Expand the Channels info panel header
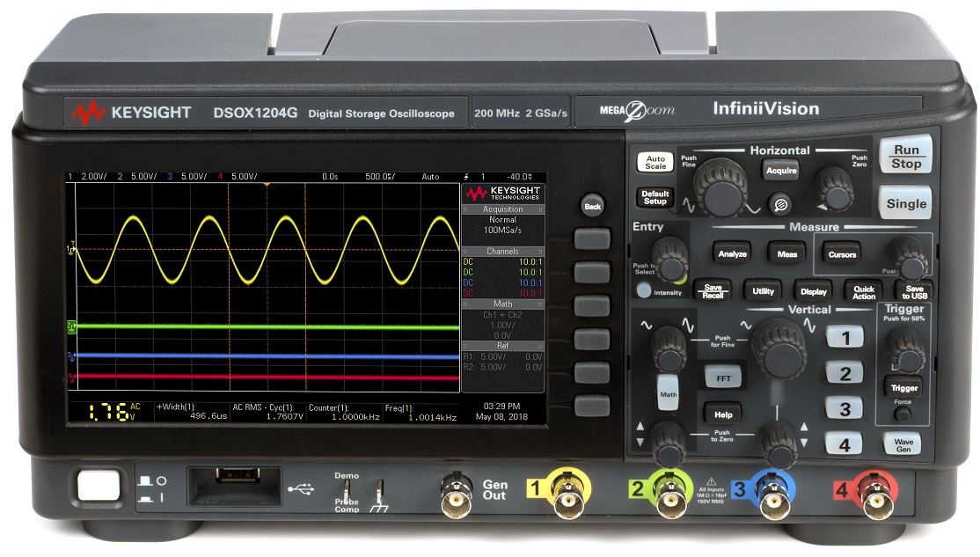This screenshot has width=980, height=557. click(502, 252)
